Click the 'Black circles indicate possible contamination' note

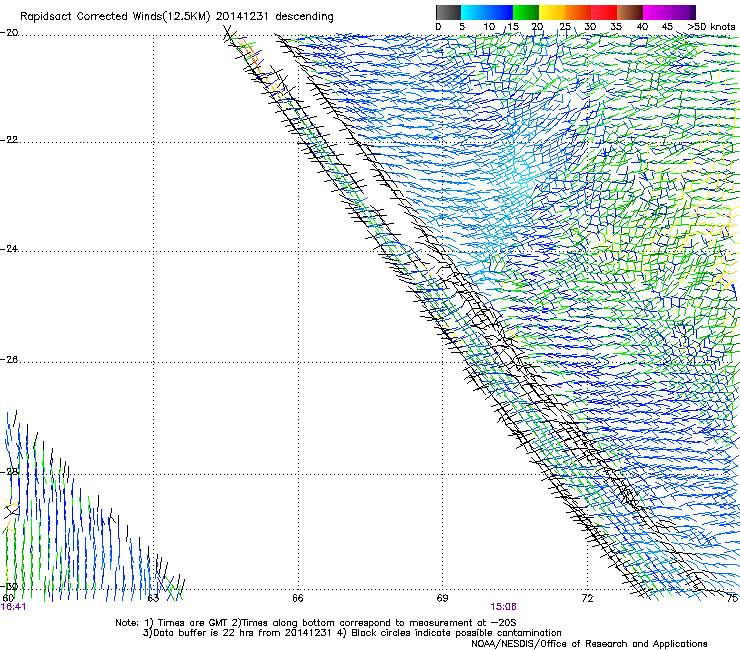click(x=456, y=633)
